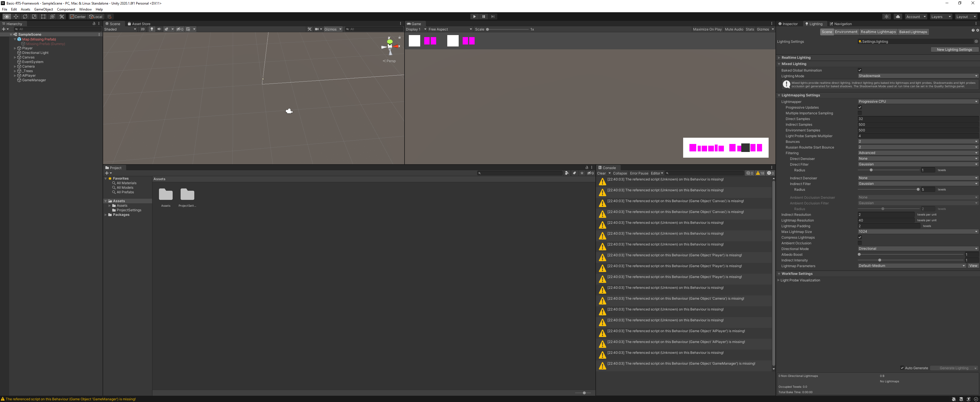Image resolution: width=980 pixels, height=402 pixels.
Task: Click the Project search field
Action: (x=520, y=173)
